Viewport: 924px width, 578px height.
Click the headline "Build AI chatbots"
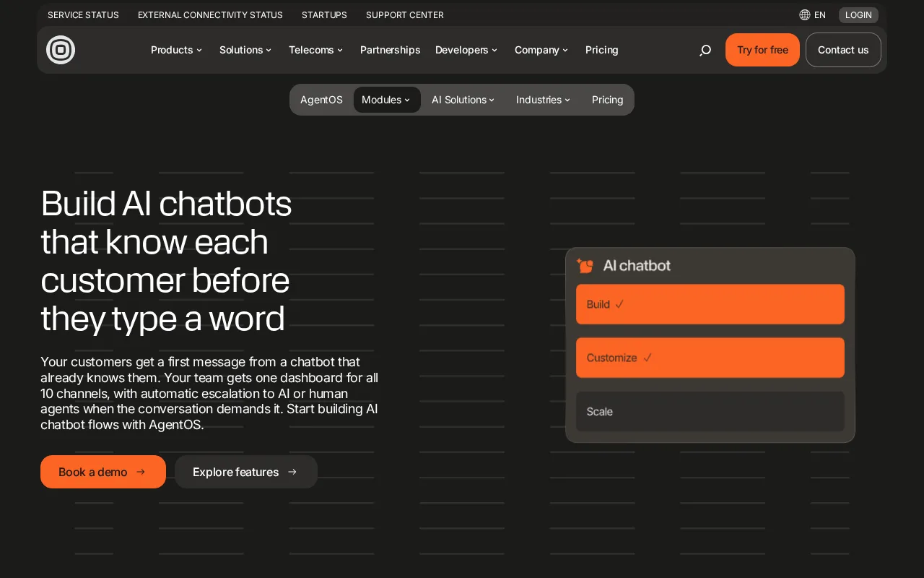[x=166, y=204]
